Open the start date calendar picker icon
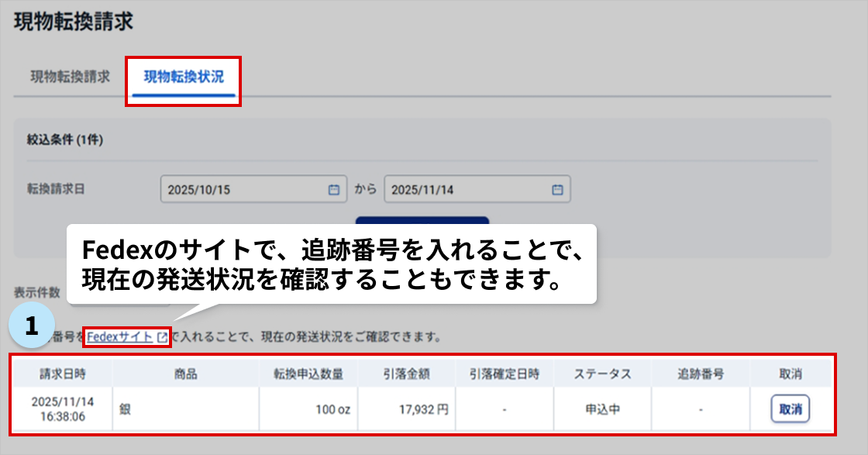 click(333, 190)
